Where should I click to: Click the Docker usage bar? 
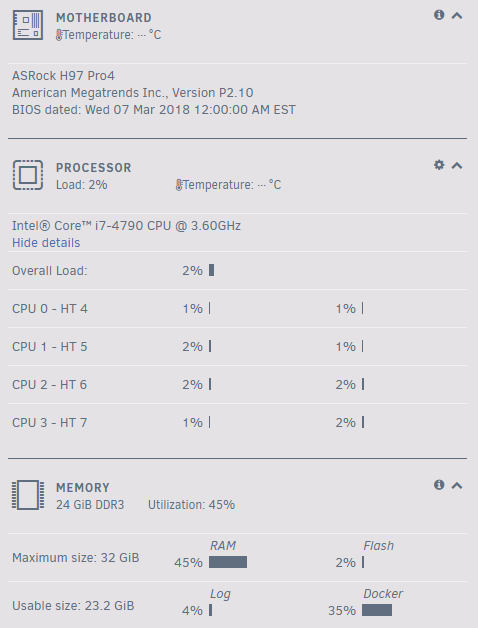click(377, 610)
